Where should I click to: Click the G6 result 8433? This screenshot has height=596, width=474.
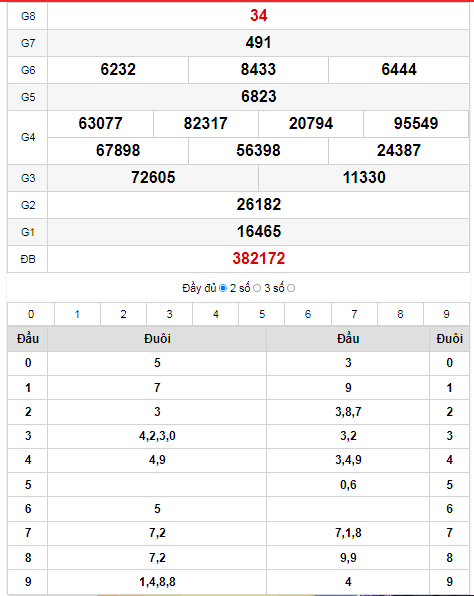coord(258,70)
